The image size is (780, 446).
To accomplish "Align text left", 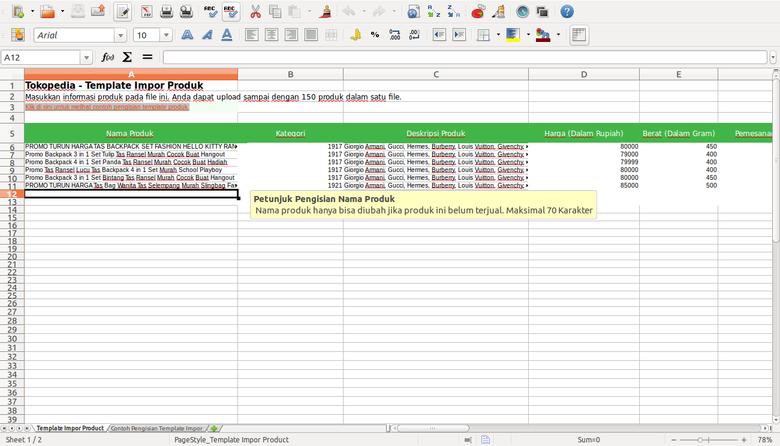I will (252, 35).
